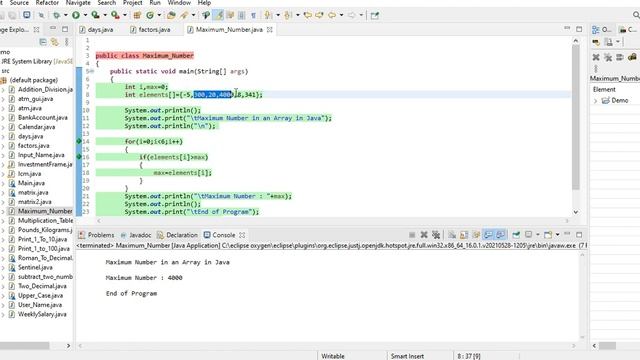
Task: Click the Open Type folder icon
Action: [171, 16]
